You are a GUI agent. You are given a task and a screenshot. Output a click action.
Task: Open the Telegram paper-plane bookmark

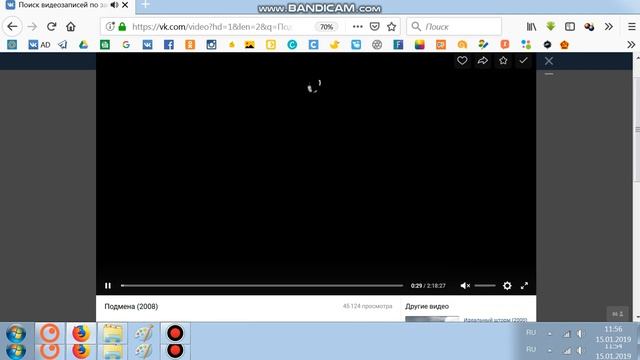coord(62,44)
